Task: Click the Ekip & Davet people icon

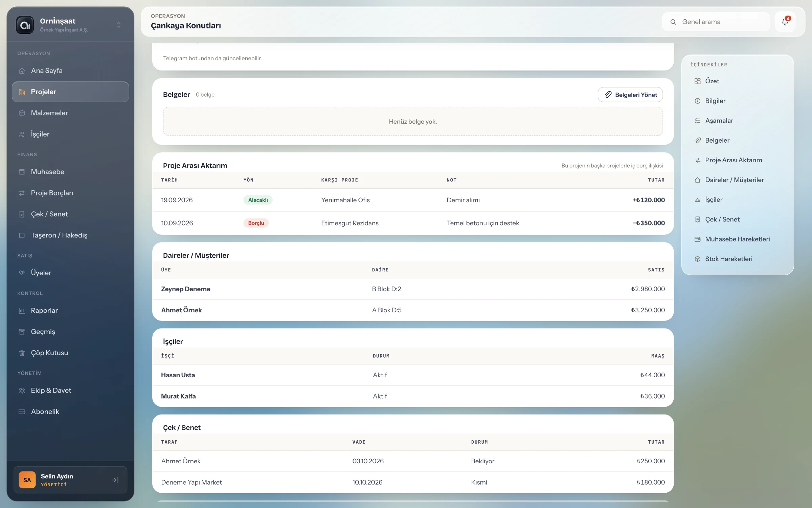Action: tap(22, 390)
